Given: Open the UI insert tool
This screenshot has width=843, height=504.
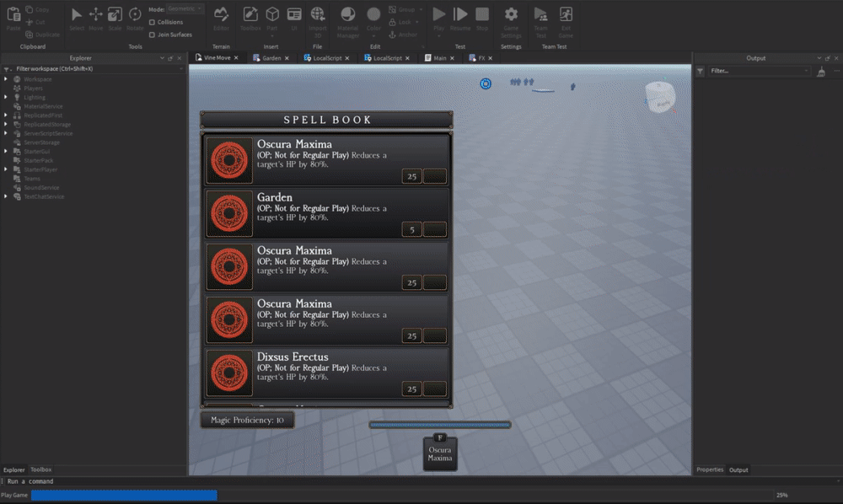Looking at the screenshot, I should pyautogui.click(x=294, y=14).
